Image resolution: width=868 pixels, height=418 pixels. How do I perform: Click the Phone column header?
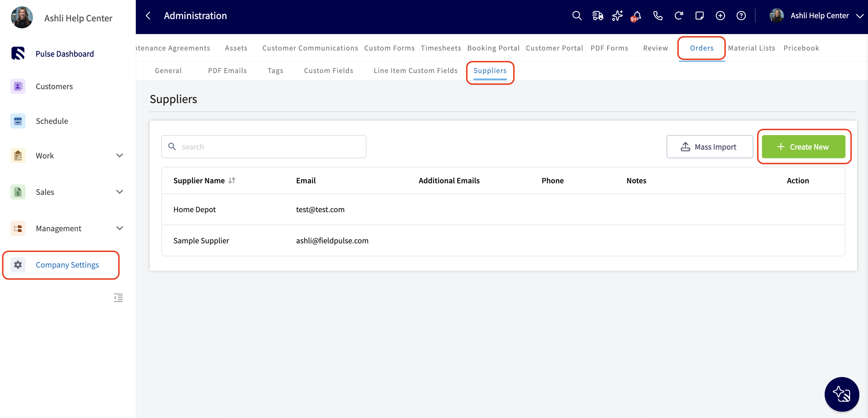point(552,180)
